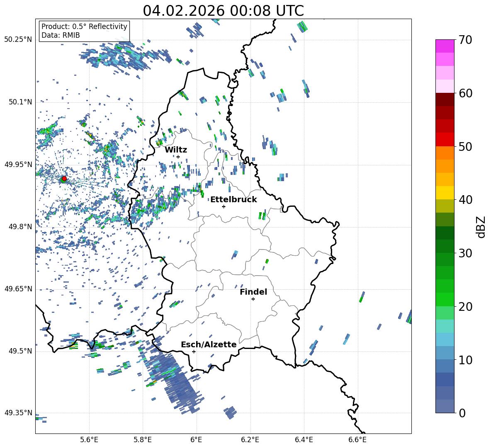Click the 6.2°E longitude label
491x448 pixels.
click(x=250, y=440)
